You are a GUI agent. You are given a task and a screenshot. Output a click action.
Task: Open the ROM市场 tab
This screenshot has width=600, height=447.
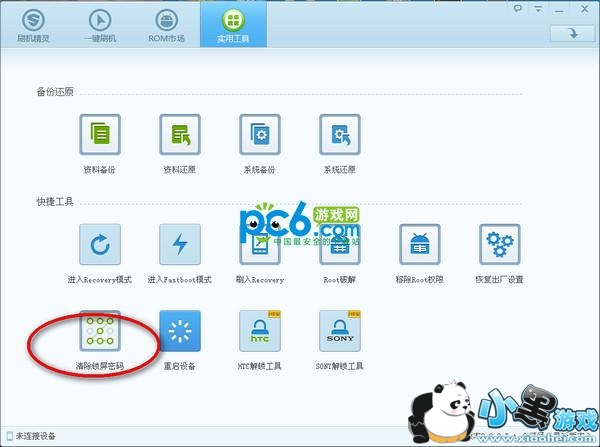(166, 24)
